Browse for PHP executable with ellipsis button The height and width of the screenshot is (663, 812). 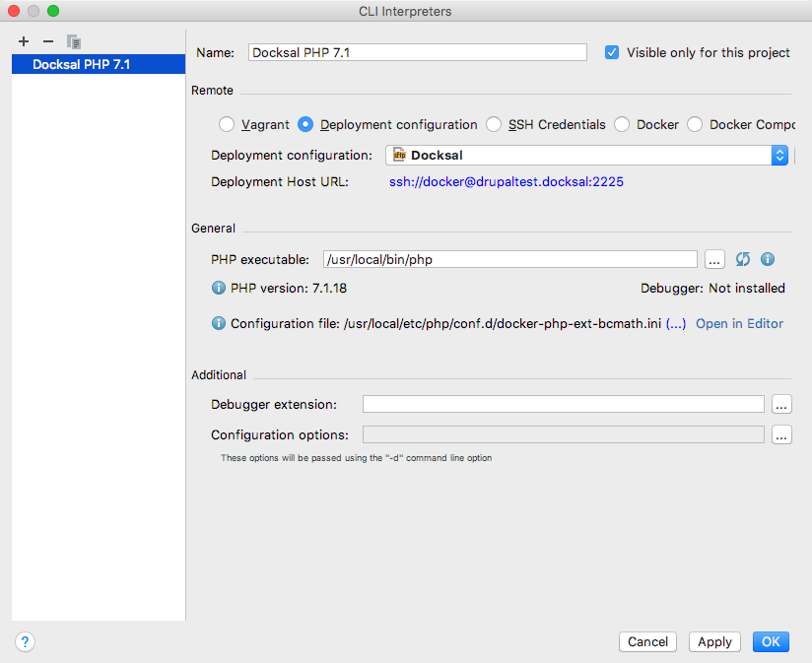click(715, 259)
